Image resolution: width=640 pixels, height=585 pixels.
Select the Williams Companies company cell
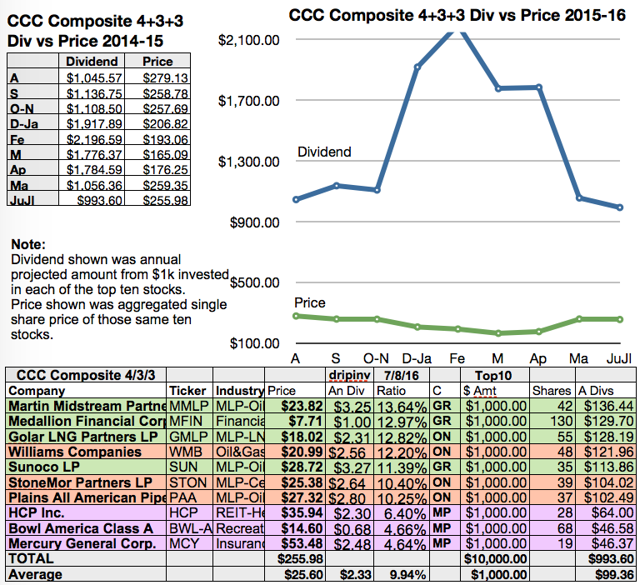[86, 452]
